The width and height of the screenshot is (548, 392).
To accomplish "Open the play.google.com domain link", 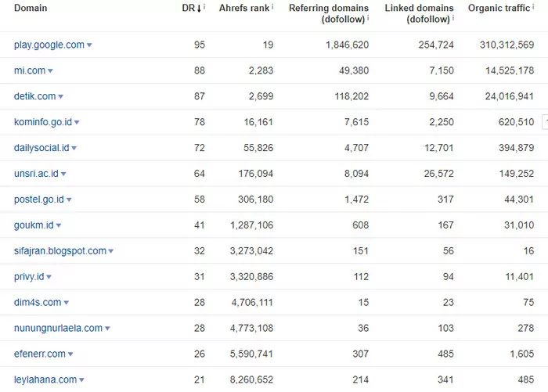I will tap(49, 45).
